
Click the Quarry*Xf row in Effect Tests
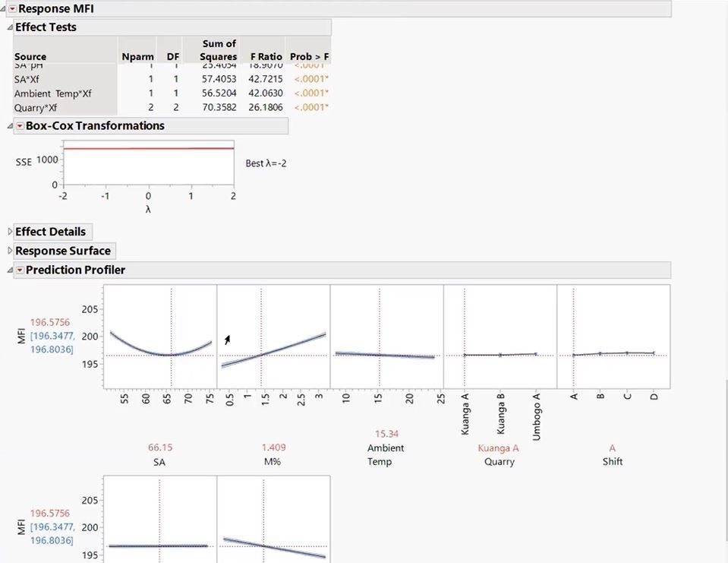(36, 107)
